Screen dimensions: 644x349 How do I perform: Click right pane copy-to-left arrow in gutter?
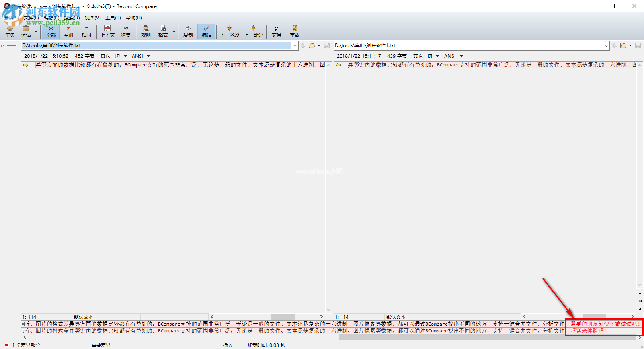338,65
